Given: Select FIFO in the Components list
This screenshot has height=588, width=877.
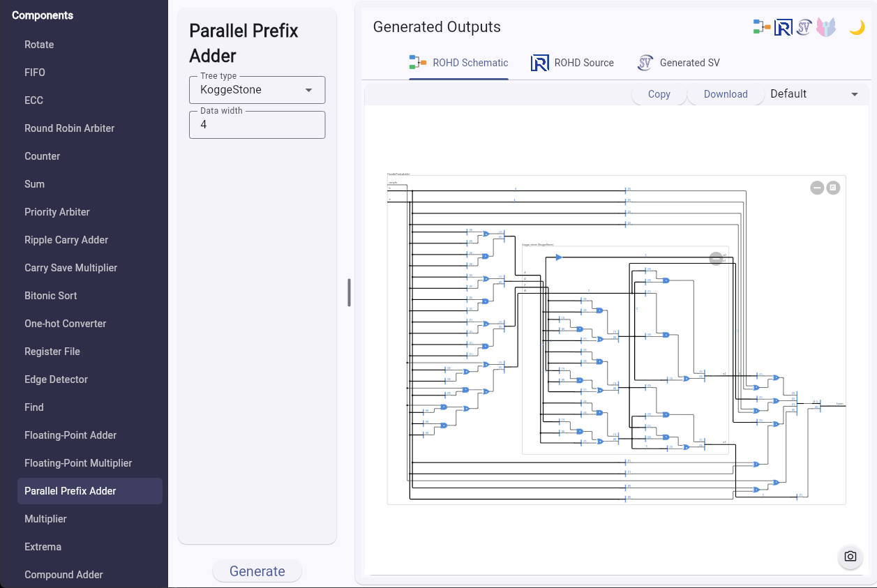Looking at the screenshot, I should (90, 73).
